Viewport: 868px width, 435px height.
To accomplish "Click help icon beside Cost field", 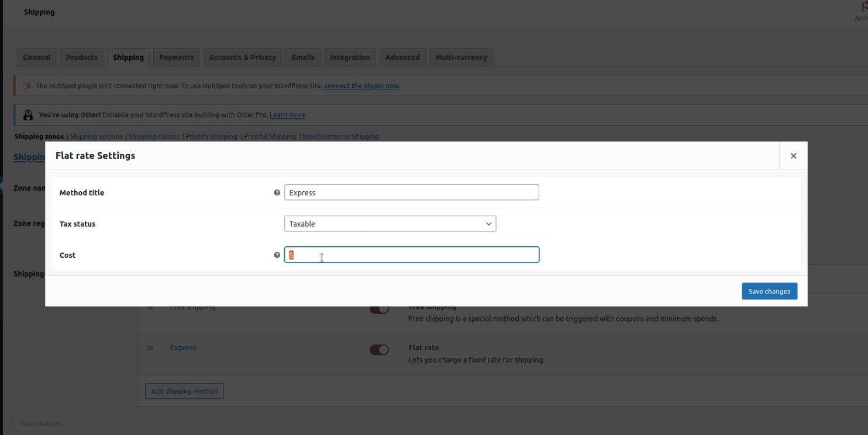I will [277, 255].
